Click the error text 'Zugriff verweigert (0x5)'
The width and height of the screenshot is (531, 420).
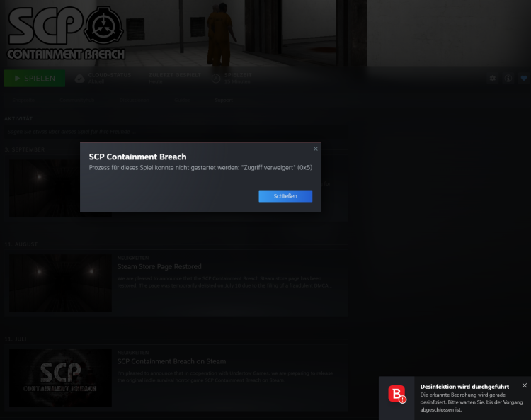pos(277,168)
